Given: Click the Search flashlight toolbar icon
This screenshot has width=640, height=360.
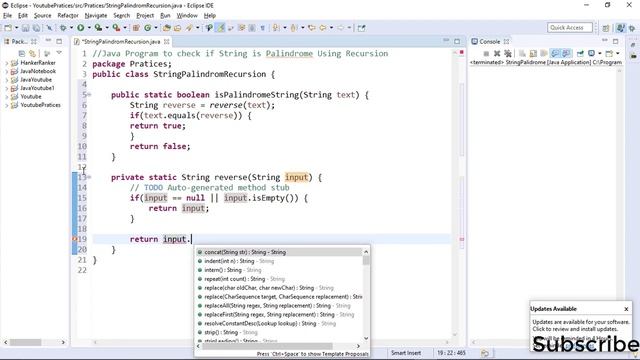Looking at the screenshot, I should (x=189, y=28).
